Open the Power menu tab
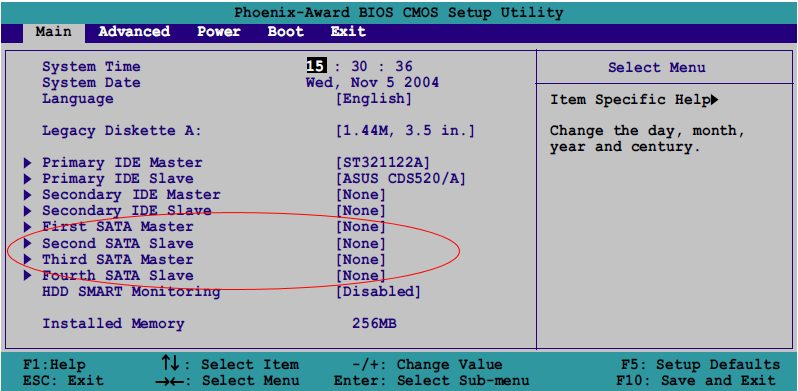Image resolution: width=798 pixels, height=391 pixels. click(218, 32)
